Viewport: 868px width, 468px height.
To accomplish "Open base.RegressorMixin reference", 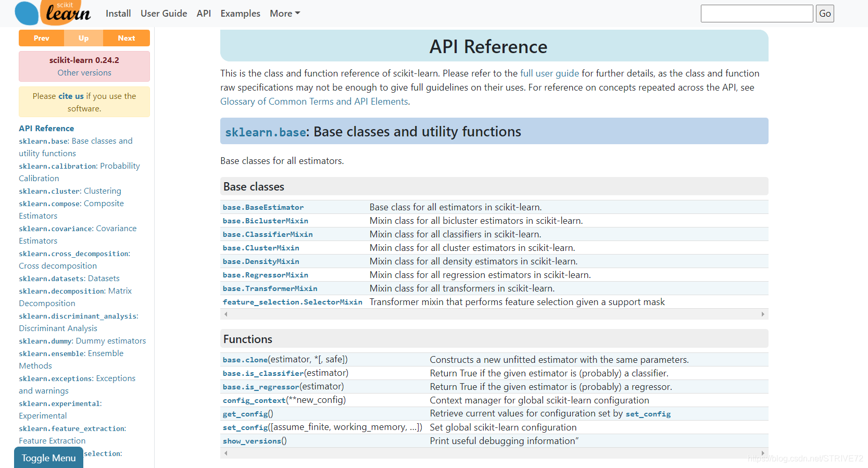I will pyautogui.click(x=266, y=275).
